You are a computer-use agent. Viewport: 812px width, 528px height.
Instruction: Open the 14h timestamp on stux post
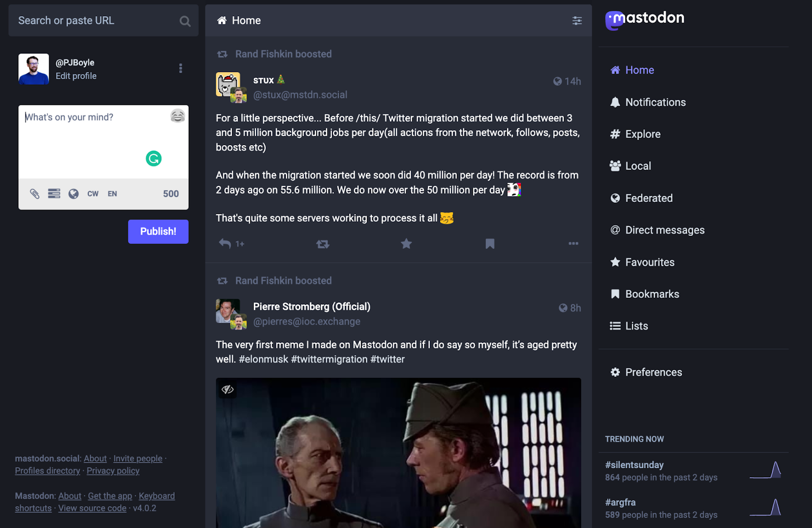tap(572, 81)
